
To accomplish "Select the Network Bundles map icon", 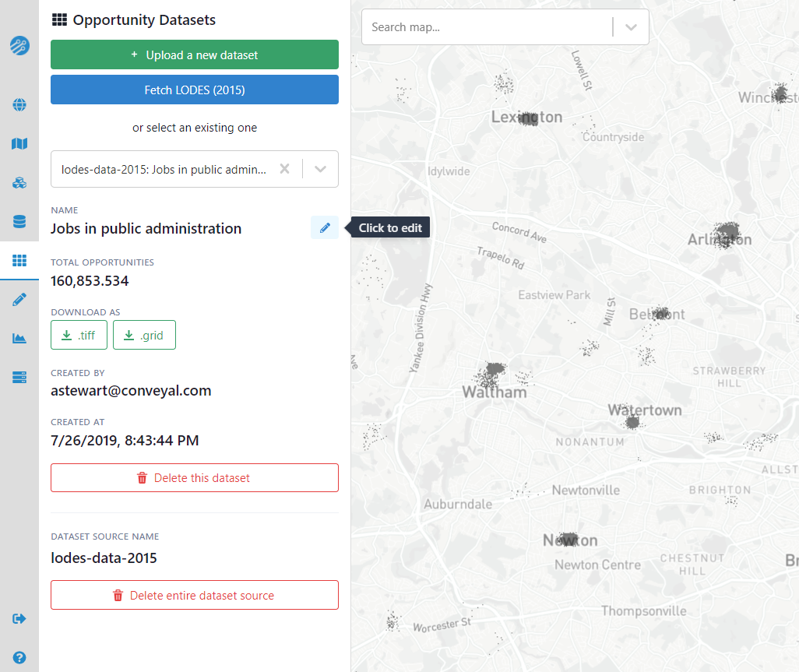I will point(19,143).
